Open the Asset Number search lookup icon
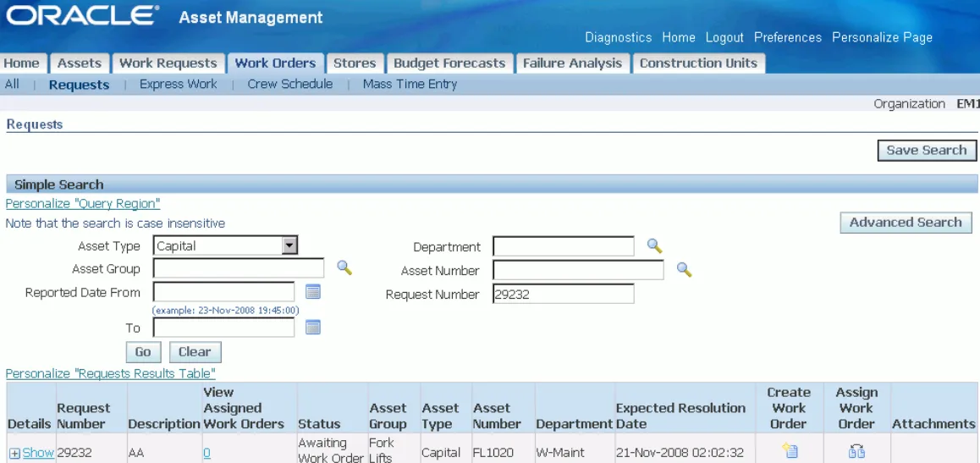Image resolution: width=980 pixels, height=463 pixels. [685, 270]
